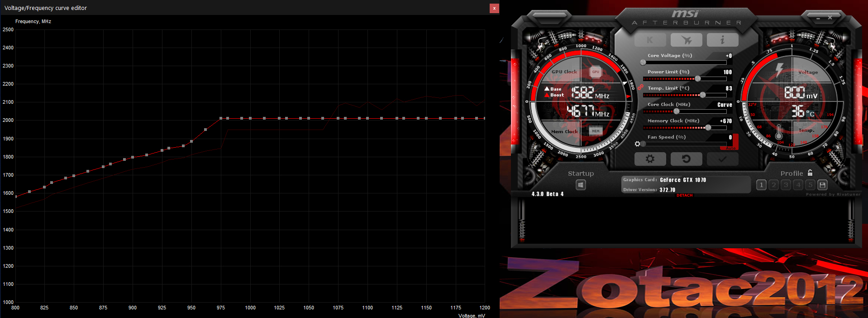This screenshot has height=318, width=868.
Task: Click the Core Voltage slider handle
Action: pos(643,63)
